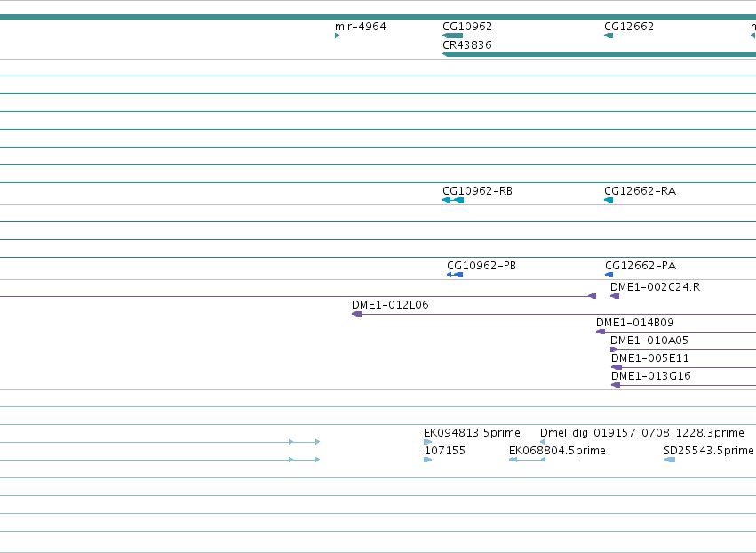Select the DME1-012L06 clone label
Image resolution: width=756 pixels, height=553 pixels.
tap(390, 305)
